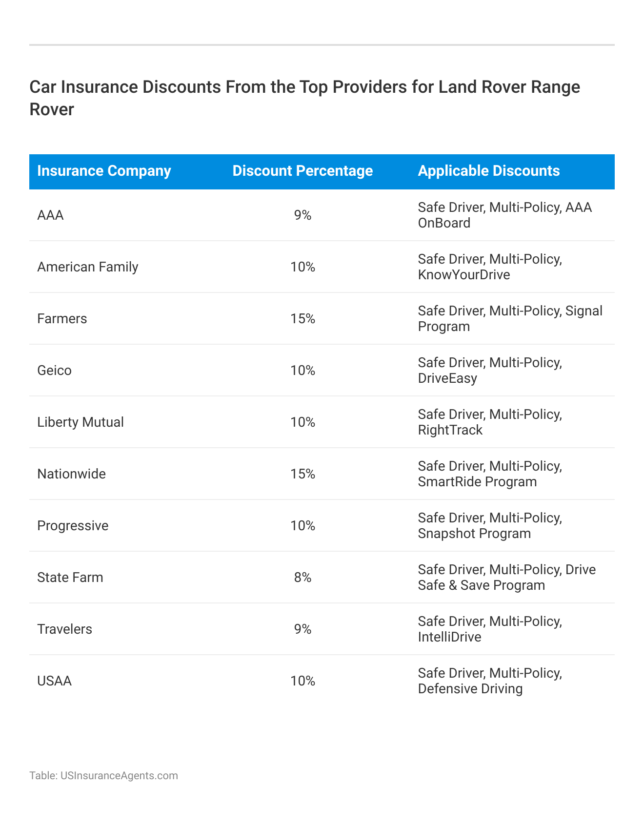The image size is (644, 829).
Task: Click the Applicable Discounts column header
Action: pos(488,171)
